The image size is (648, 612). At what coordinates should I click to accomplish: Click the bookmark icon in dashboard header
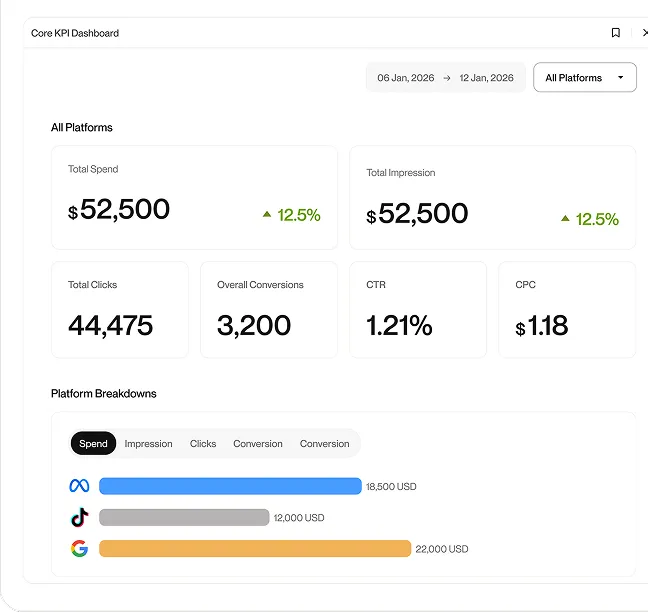tap(615, 33)
